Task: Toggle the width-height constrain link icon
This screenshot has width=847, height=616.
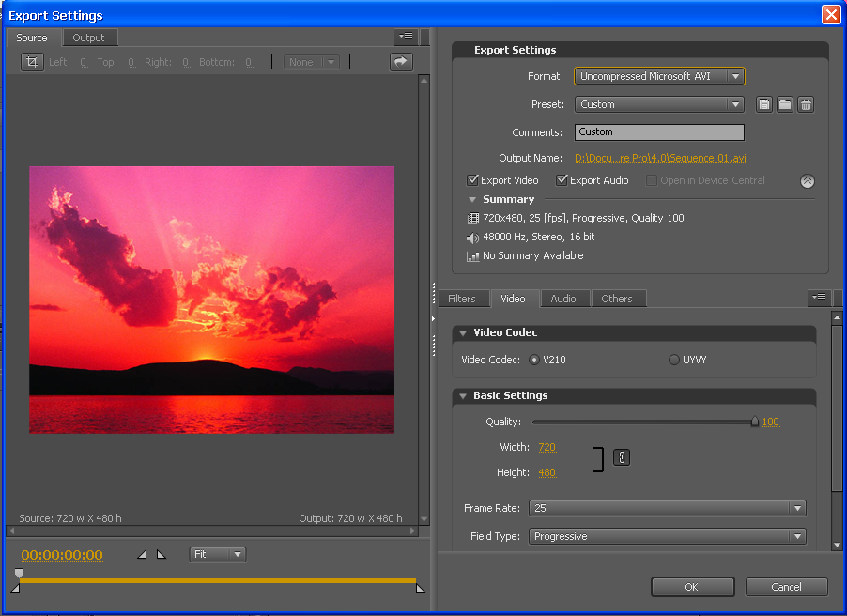Action: pyautogui.click(x=621, y=457)
